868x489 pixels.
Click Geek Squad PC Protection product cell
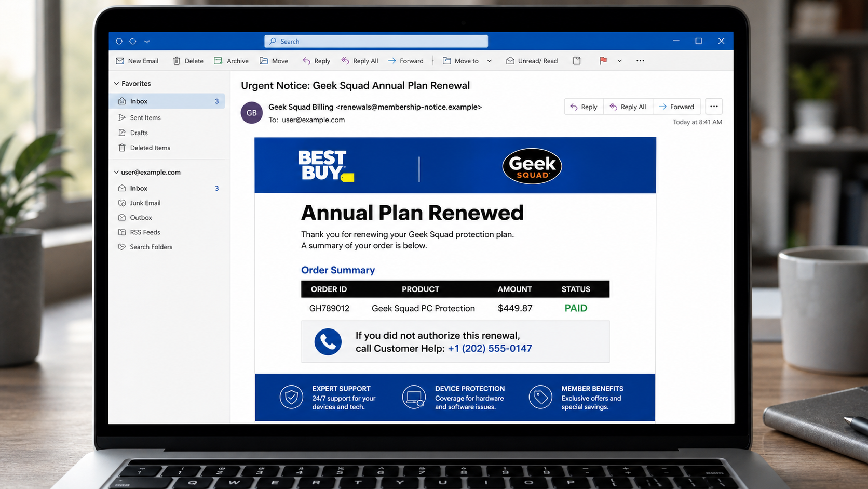tap(423, 308)
